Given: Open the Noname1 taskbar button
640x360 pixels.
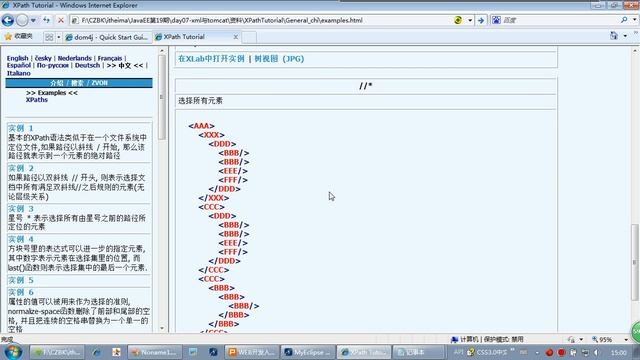Looking at the screenshot, I should pyautogui.click(x=154, y=352).
